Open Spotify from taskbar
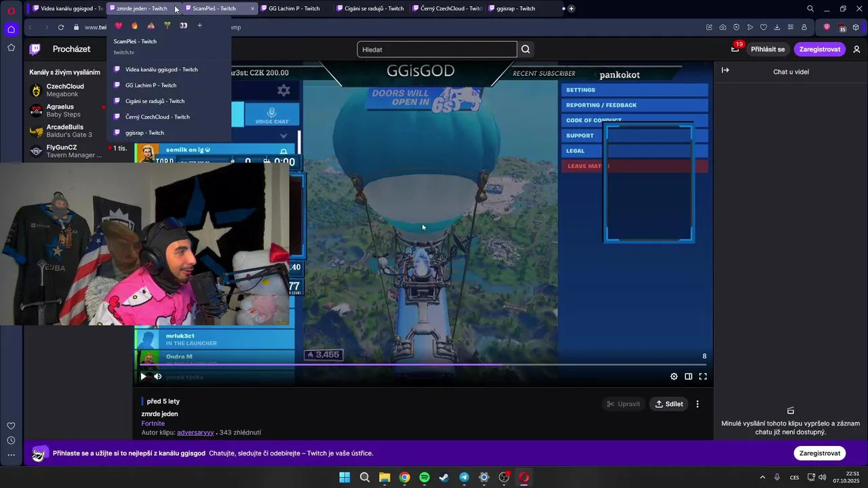 coord(425,477)
